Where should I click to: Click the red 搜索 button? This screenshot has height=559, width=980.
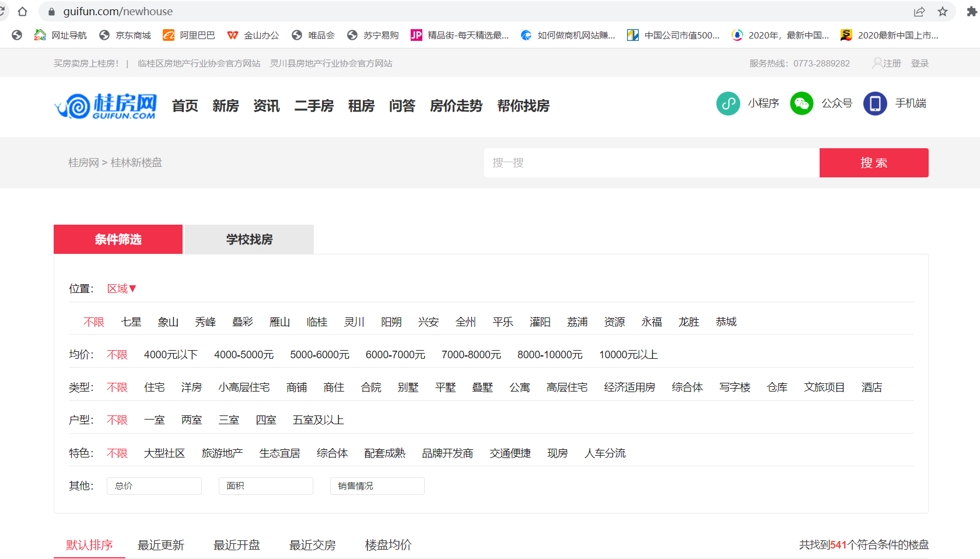tap(874, 163)
